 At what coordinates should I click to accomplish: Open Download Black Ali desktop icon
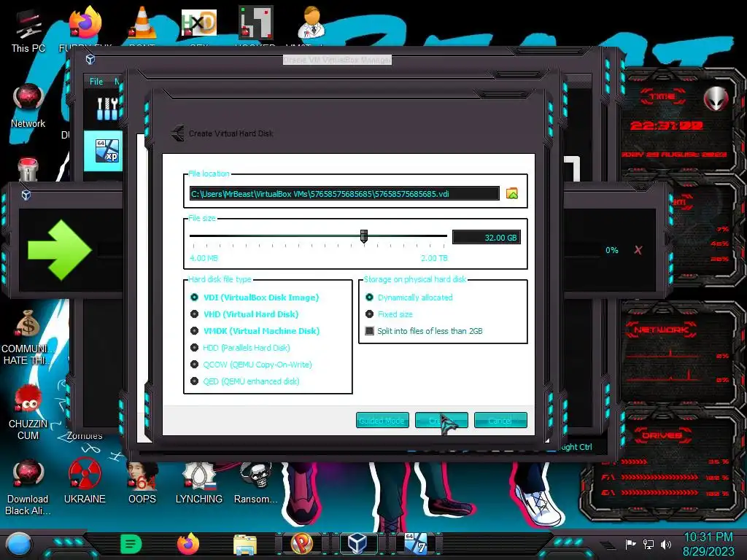[x=28, y=488]
